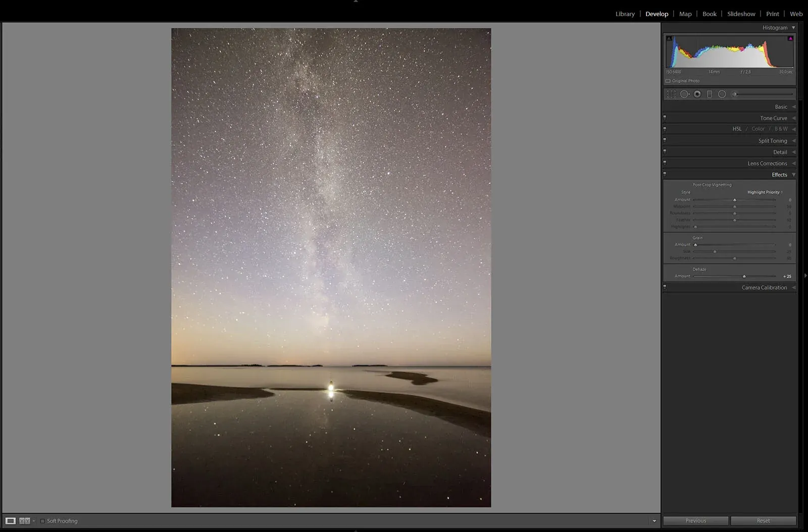Toggle the histogram shadow clipping indicator
This screenshot has width=808, height=532.
coord(669,38)
